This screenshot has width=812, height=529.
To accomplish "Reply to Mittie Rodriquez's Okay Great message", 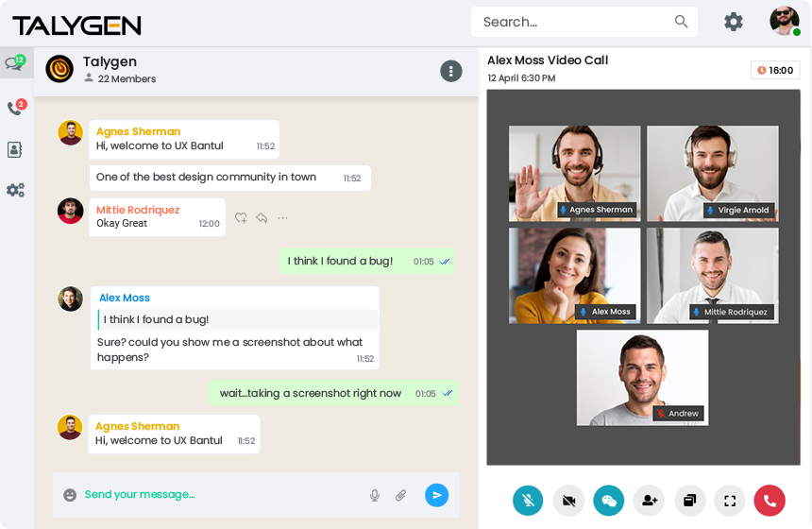I will 262,218.
